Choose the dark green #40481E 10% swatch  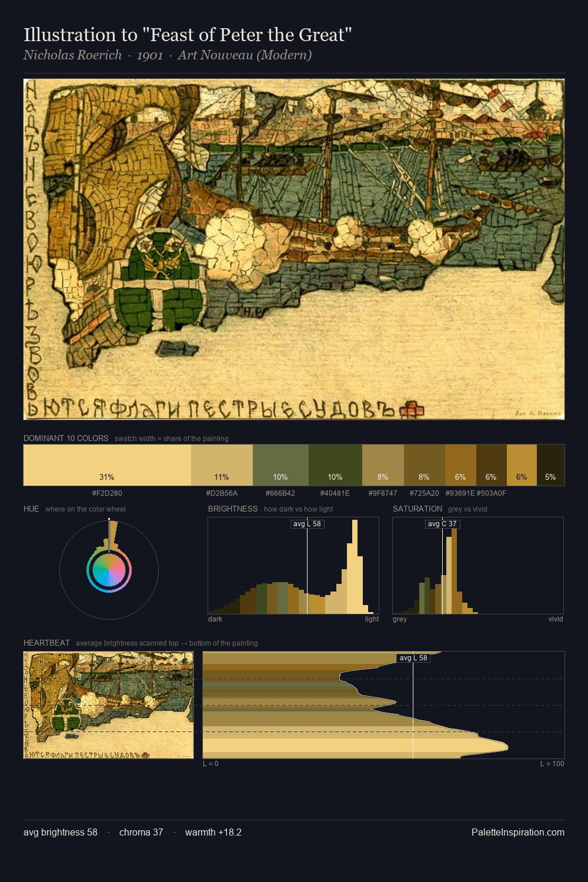tap(335, 465)
